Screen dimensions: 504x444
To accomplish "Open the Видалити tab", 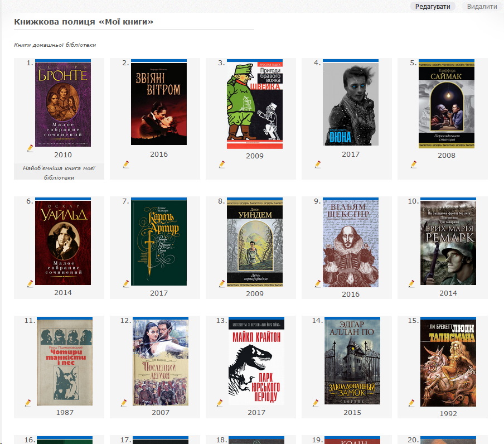I will coord(482,7).
